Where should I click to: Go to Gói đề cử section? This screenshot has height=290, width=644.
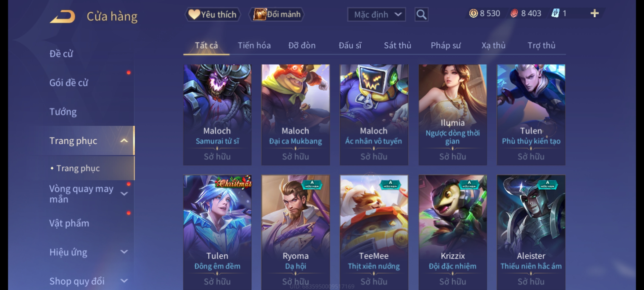(69, 83)
